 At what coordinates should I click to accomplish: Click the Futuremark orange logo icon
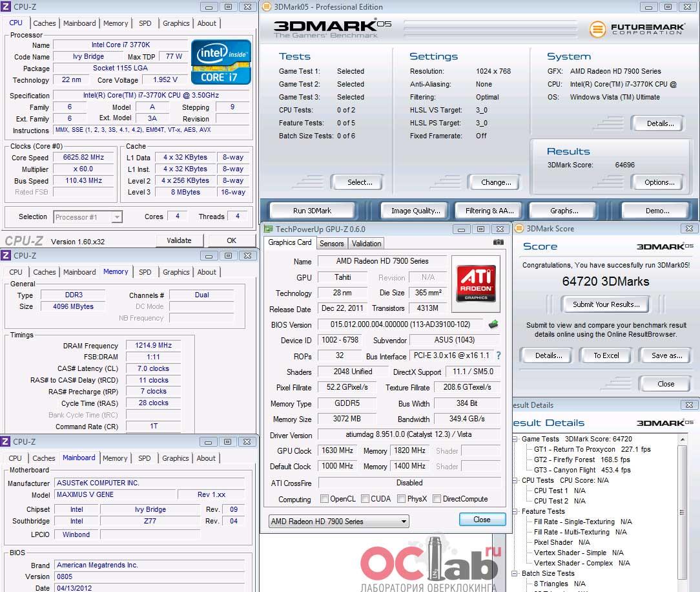click(x=597, y=30)
